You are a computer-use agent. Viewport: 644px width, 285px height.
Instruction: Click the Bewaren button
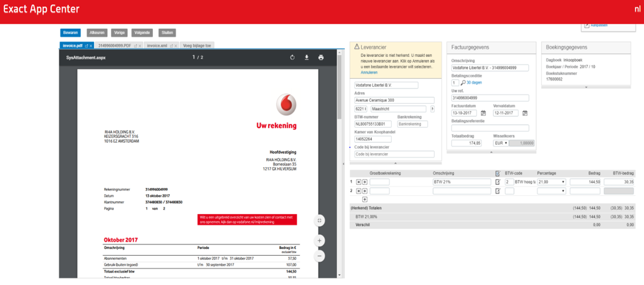click(x=70, y=32)
